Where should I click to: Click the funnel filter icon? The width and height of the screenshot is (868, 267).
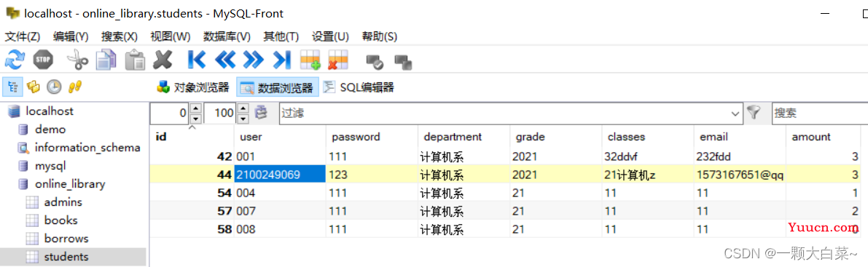[x=754, y=112]
